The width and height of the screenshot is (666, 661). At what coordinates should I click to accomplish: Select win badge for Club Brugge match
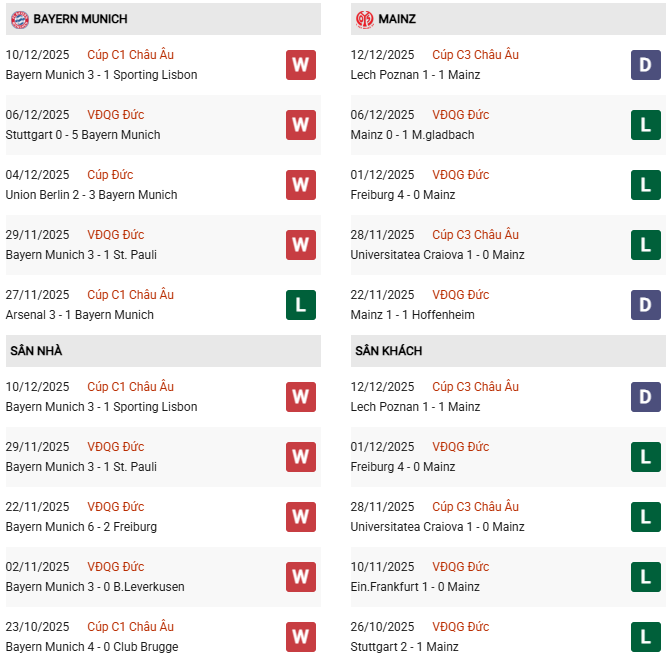tap(300, 637)
